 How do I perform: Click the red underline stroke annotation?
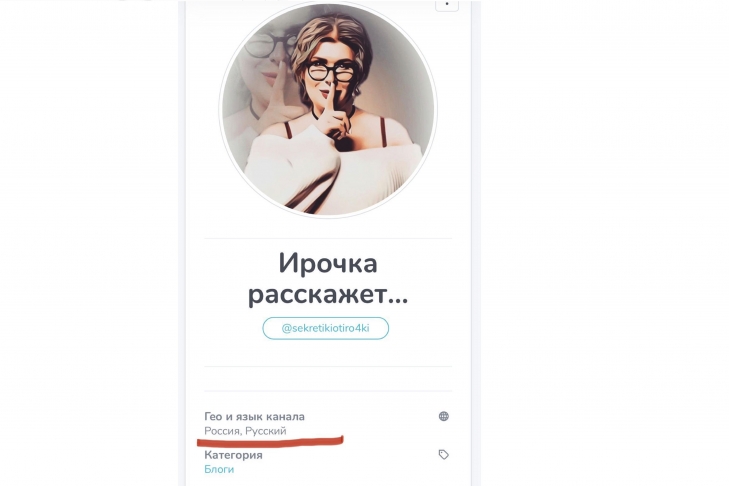(x=271, y=441)
